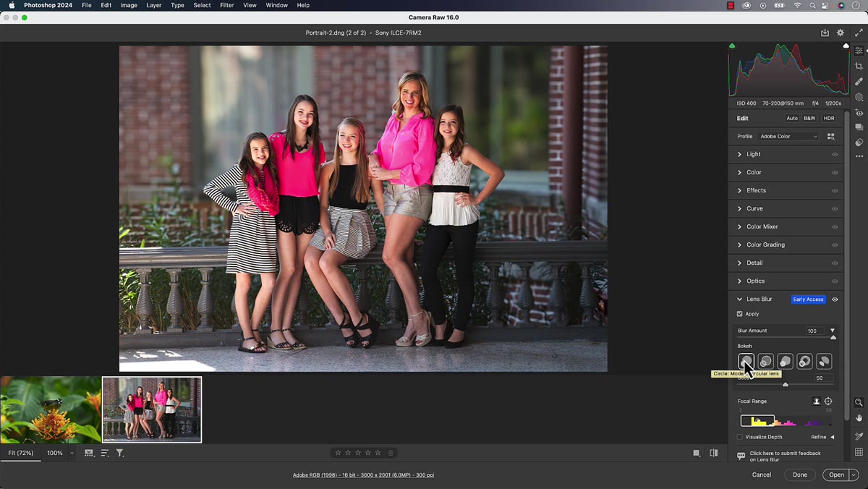Open the Layer menu
Viewport: 868px width, 489px height.
coord(154,5)
